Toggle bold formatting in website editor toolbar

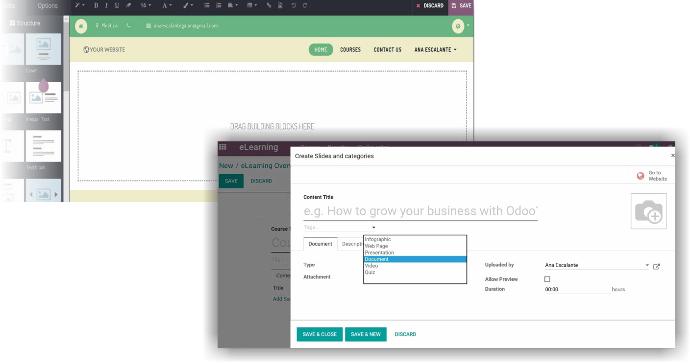pos(96,5)
